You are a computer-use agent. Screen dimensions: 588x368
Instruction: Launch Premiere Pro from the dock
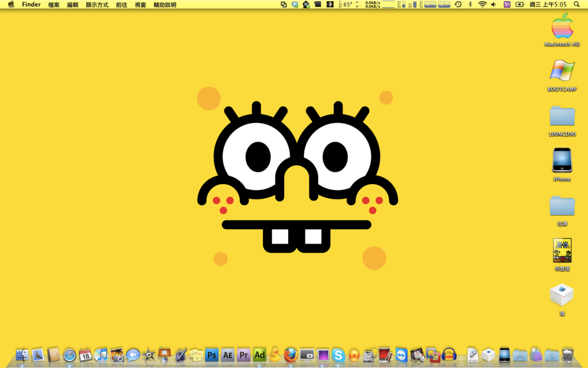(243, 355)
